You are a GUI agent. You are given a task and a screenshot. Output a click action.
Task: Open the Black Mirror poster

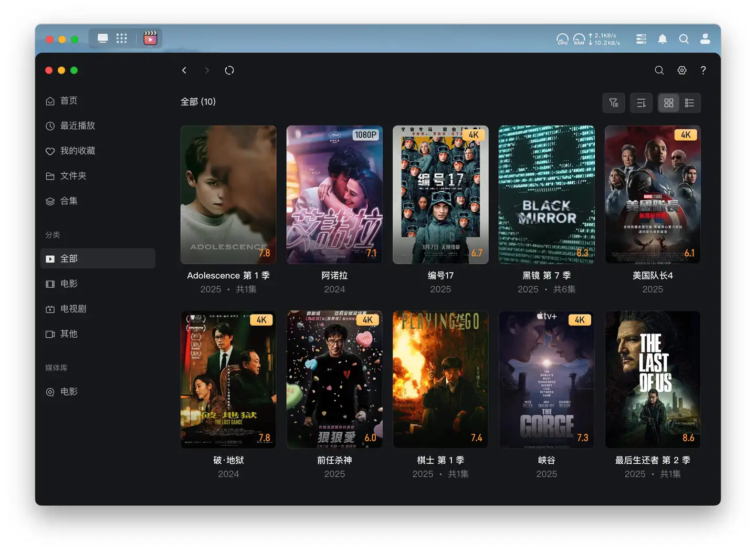(x=547, y=194)
